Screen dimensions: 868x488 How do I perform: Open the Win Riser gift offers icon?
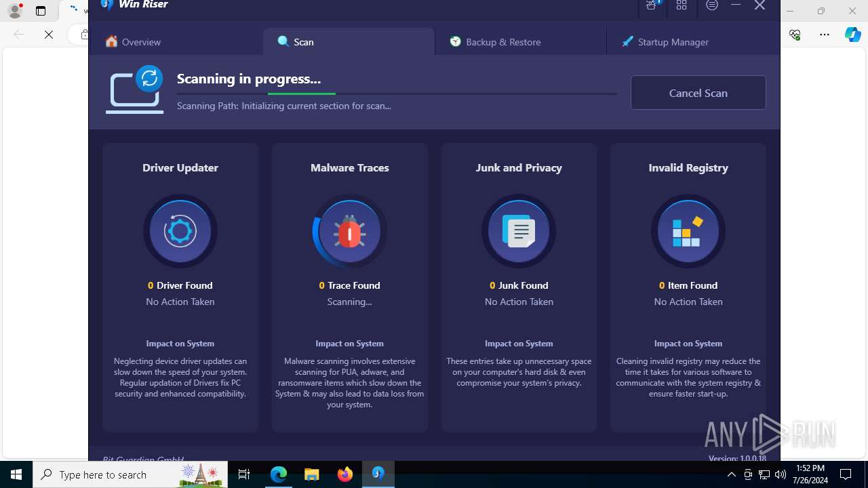coord(651,5)
